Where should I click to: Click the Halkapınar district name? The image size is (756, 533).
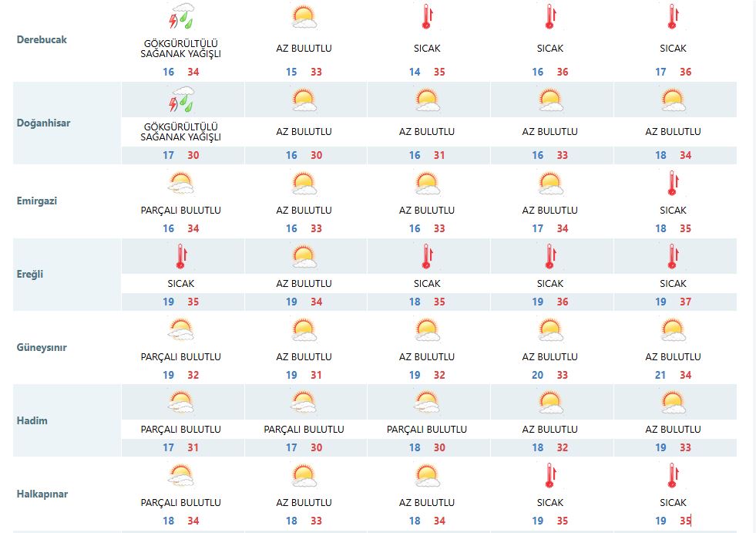coord(42,494)
